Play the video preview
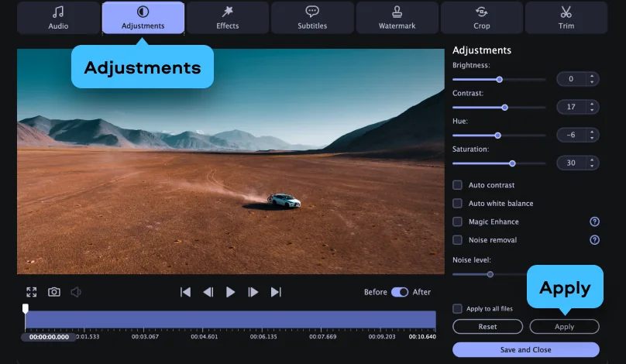The width and height of the screenshot is (626, 364). [230, 292]
